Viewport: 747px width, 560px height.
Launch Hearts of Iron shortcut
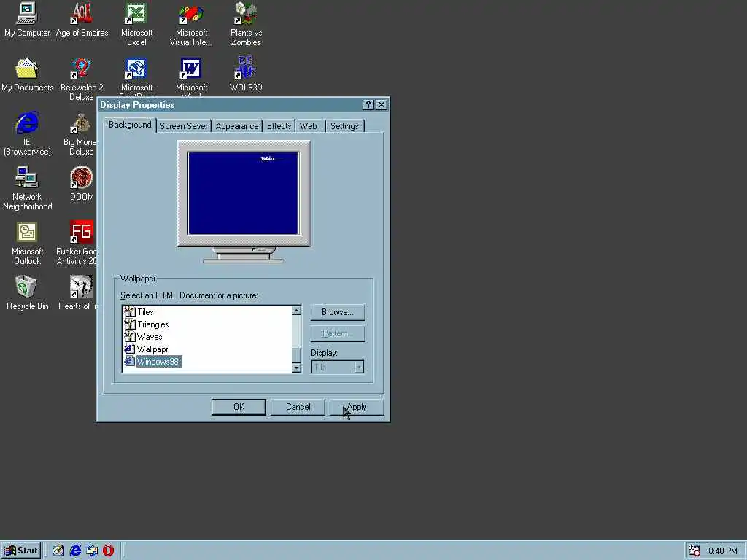tap(77, 293)
